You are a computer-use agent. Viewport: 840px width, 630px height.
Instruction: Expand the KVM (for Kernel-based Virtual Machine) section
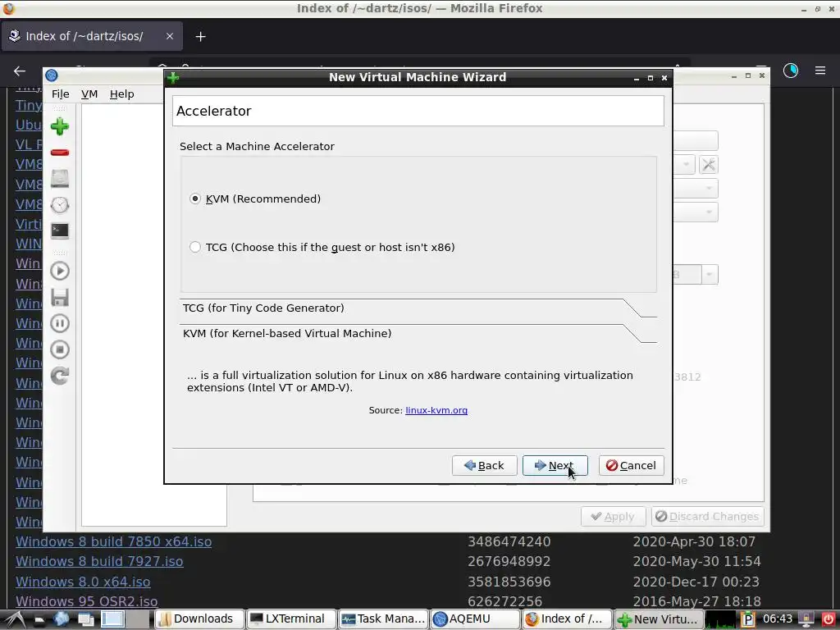418,333
